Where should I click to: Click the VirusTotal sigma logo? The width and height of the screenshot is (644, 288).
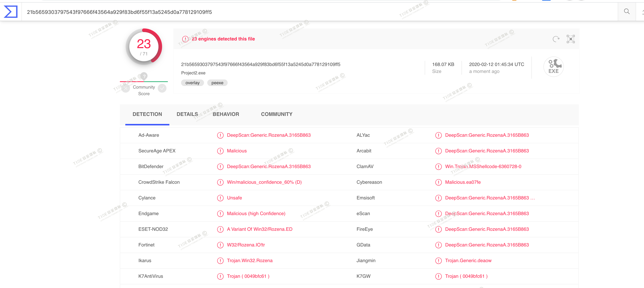click(x=11, y=12)
